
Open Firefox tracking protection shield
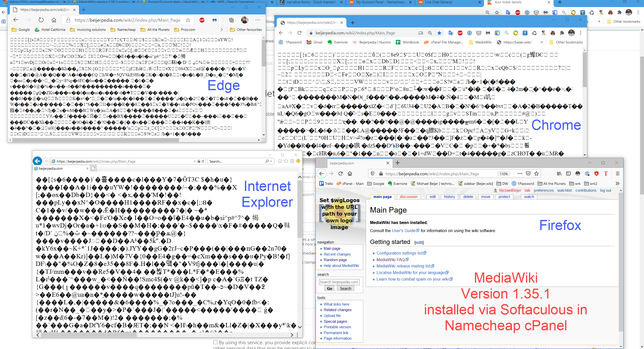click(x=372, y=173)
